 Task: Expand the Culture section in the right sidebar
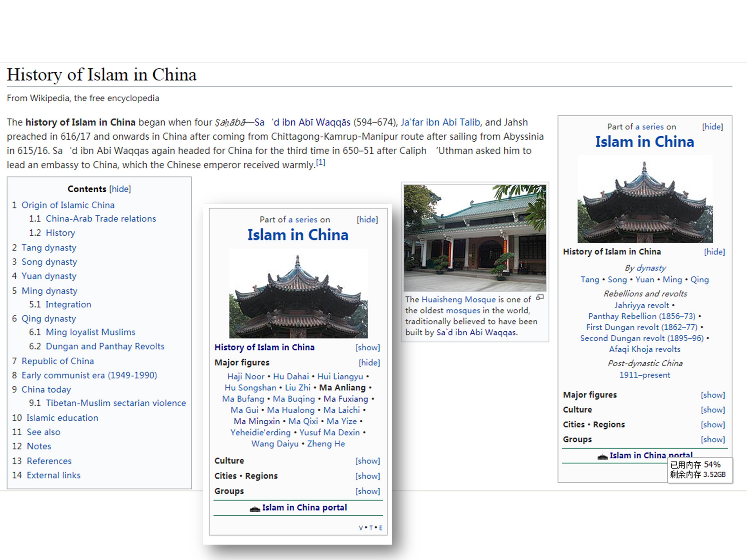click(x=713, y=410)
